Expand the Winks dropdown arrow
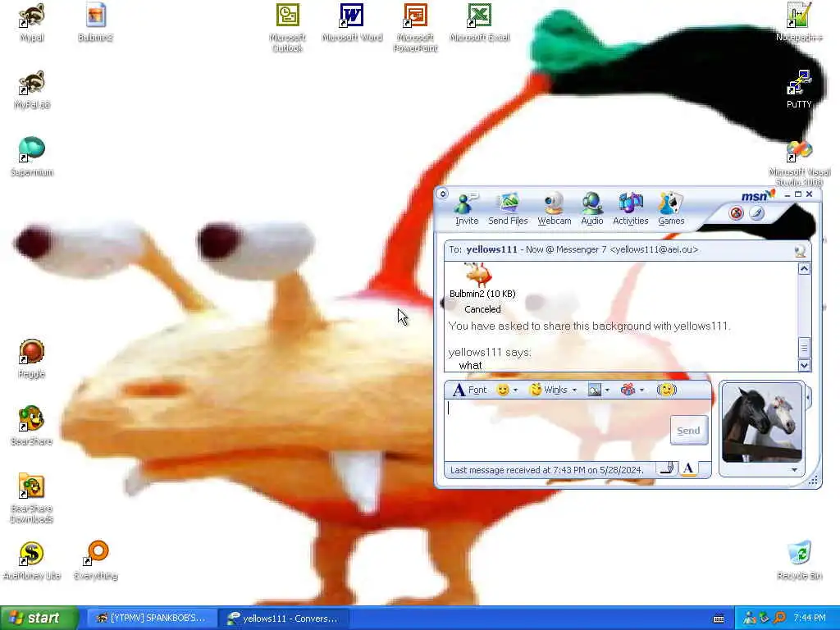Image resolution: width=840 pixels, height=630 pixels. tap(574, 390)
